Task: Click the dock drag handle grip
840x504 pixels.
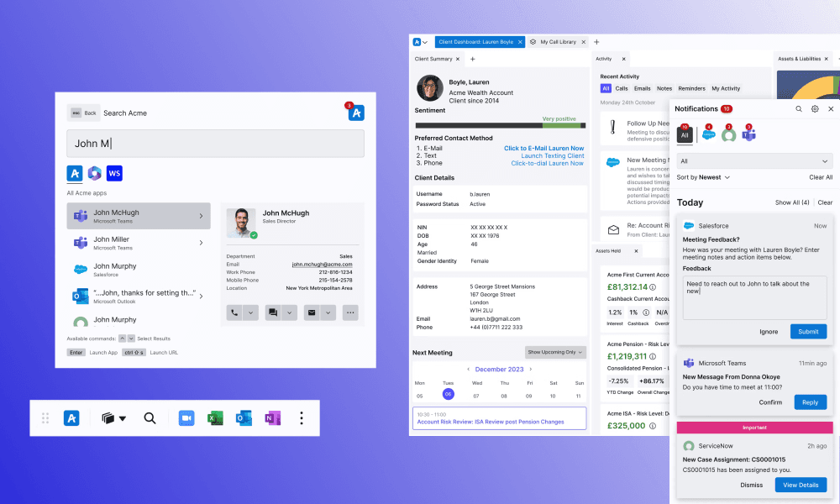Action: click(x=45, y=418)
